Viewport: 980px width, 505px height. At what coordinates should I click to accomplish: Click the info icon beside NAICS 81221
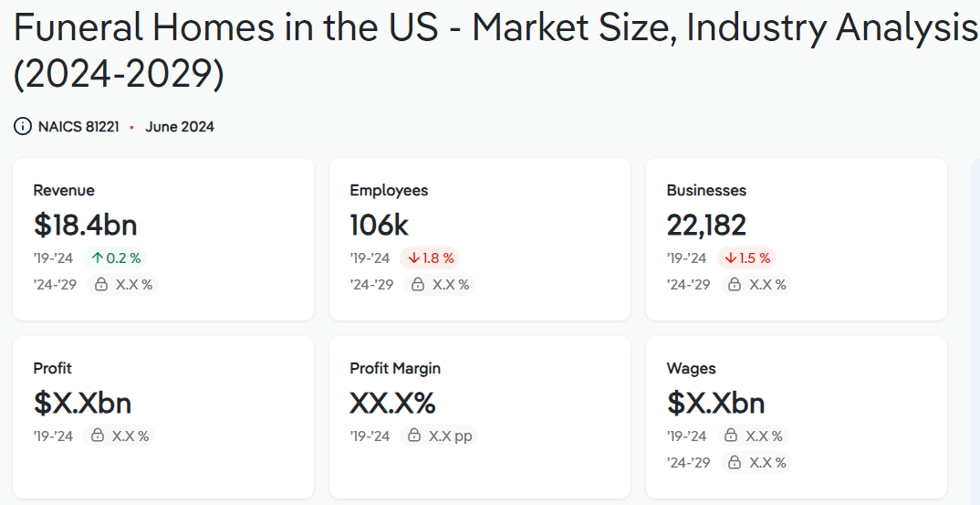pyautogui.click(x=23, y=126)
